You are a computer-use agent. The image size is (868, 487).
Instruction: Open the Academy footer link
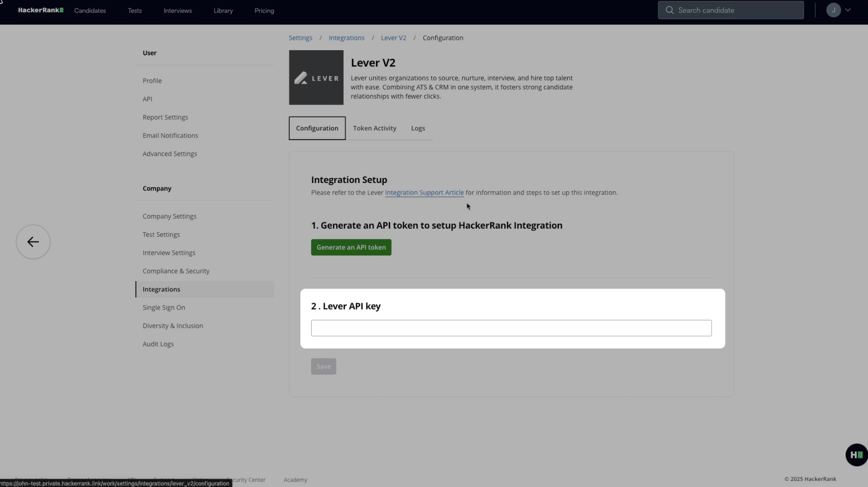coord(295,480)
